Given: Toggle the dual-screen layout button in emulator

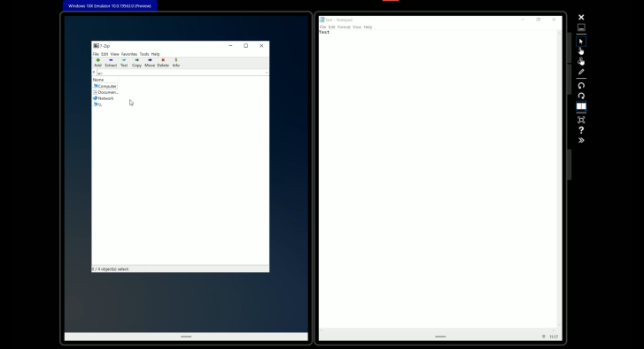Looking at the screenshot, I should tap(581, 106).
